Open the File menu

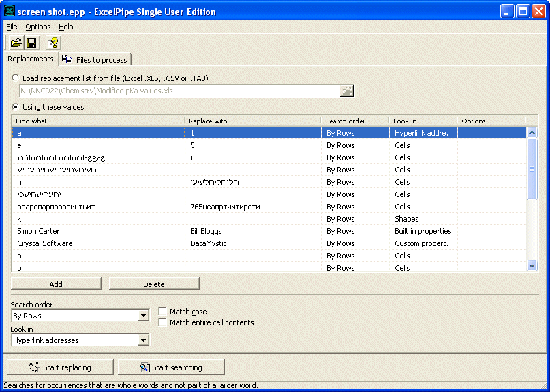tap(12, 27)
